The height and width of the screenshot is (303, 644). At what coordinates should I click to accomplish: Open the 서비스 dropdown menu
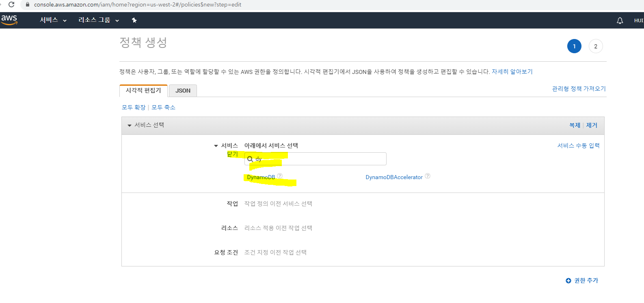(53, 20)
